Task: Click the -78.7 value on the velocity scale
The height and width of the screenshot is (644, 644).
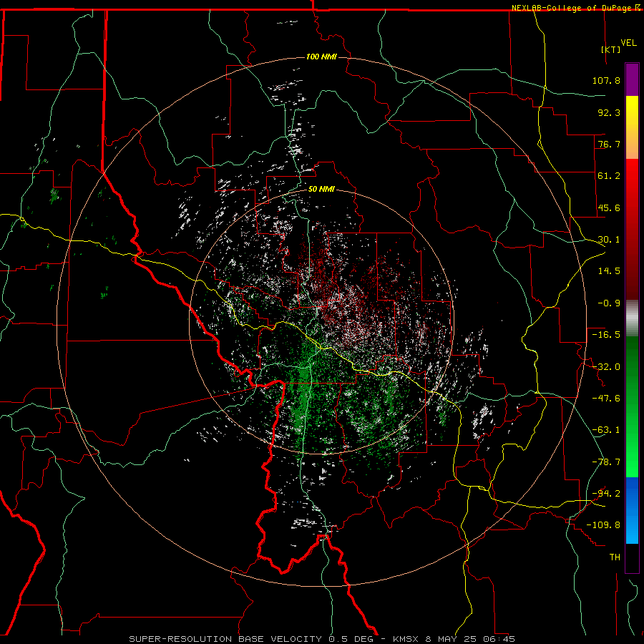Action: [606, 462]
